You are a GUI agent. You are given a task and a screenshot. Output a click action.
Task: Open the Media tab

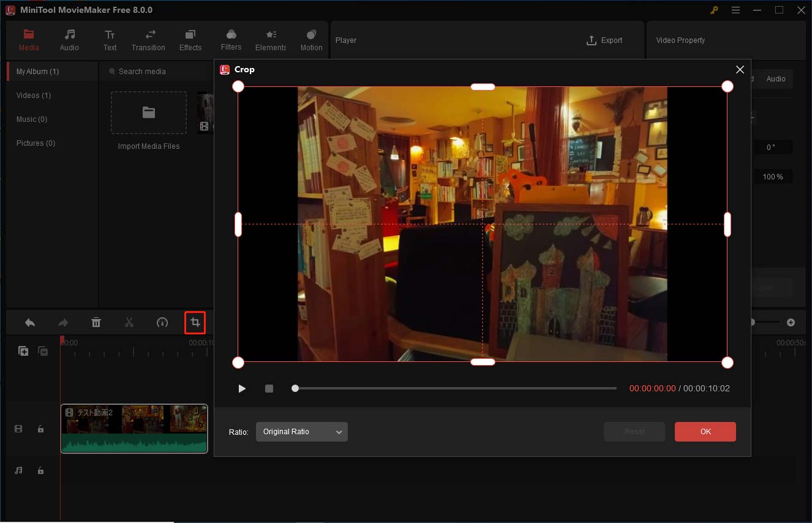(29, 40)
